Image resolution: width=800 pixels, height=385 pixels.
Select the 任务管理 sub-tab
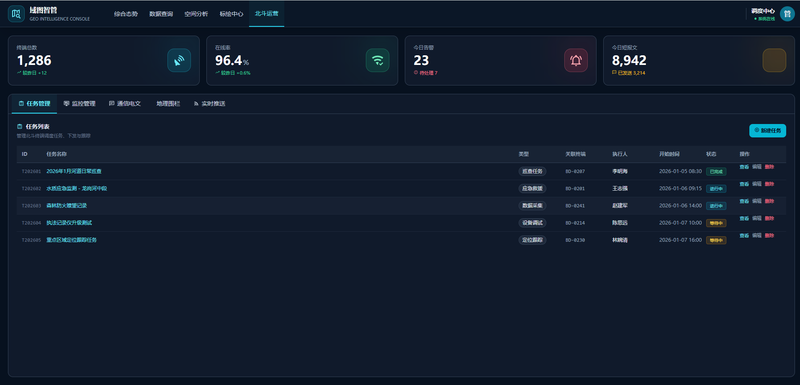[x=35, y=104]
